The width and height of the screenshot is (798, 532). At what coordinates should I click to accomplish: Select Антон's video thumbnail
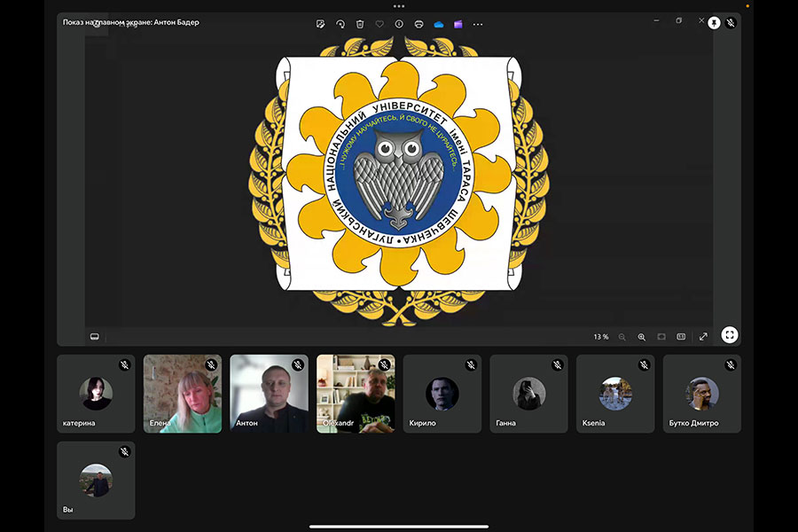269,394
